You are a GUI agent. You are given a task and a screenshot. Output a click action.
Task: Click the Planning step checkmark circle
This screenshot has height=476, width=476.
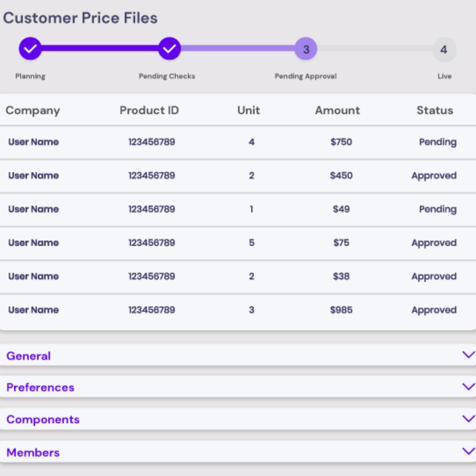pyautogui.click(x=30, y=49)
